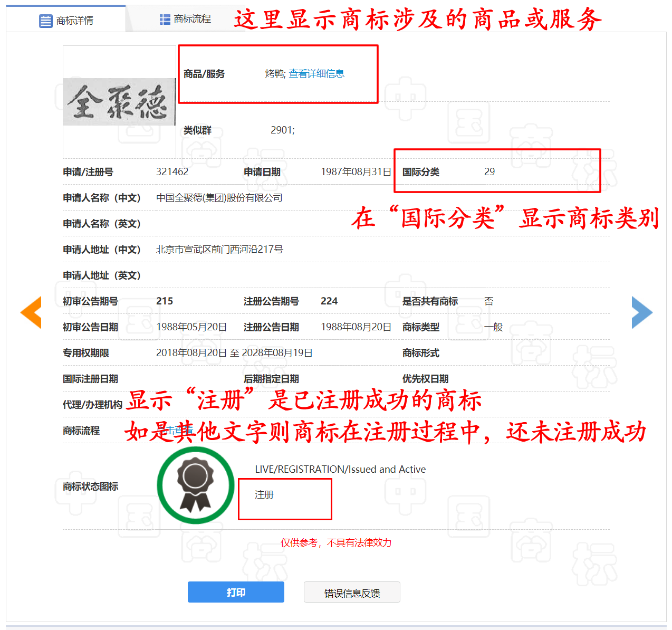Select preliminary announcement date 1988年05月20日
The height and width of the screenshot is (630, 672).
coord(191,327)
